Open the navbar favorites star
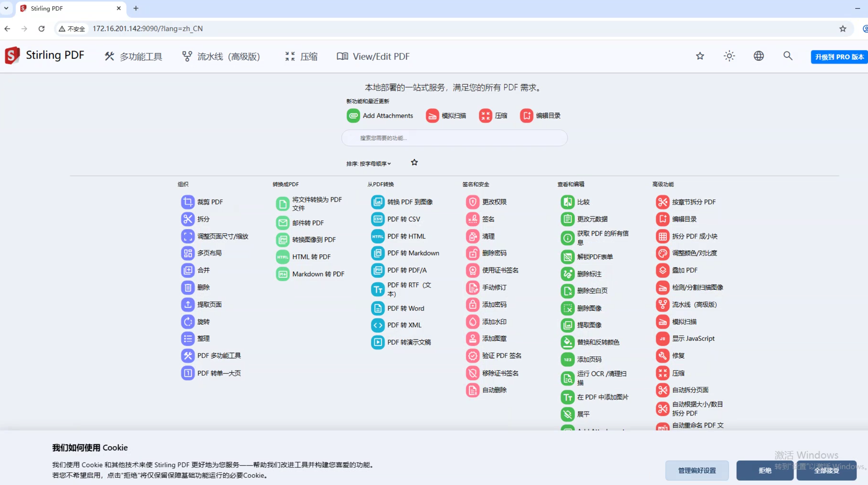The width and height of the screenshot is (868, 485). pyautogui.click(x=700, y=56)
